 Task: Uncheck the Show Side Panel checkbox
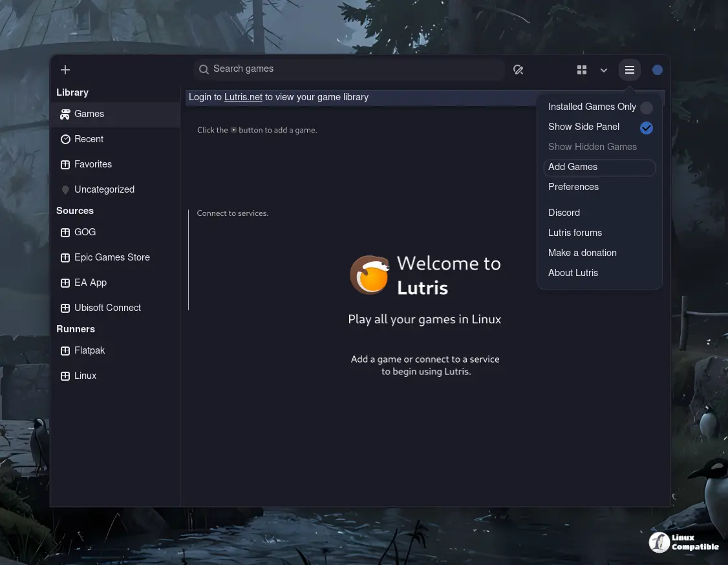tap(646, 127)
